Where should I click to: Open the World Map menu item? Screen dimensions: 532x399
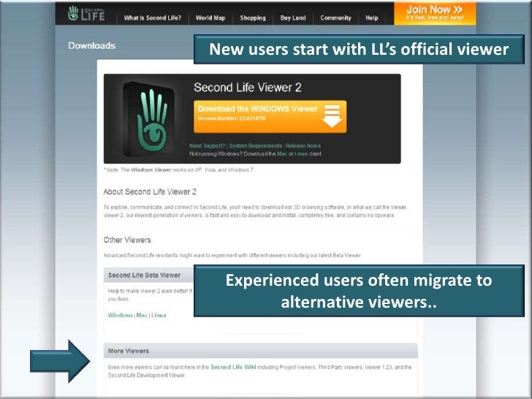(210, 18)
